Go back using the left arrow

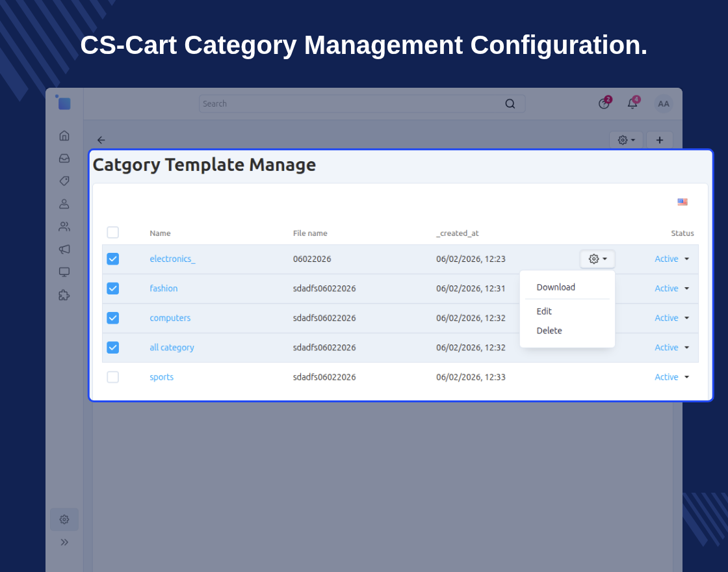click(101, 140)
